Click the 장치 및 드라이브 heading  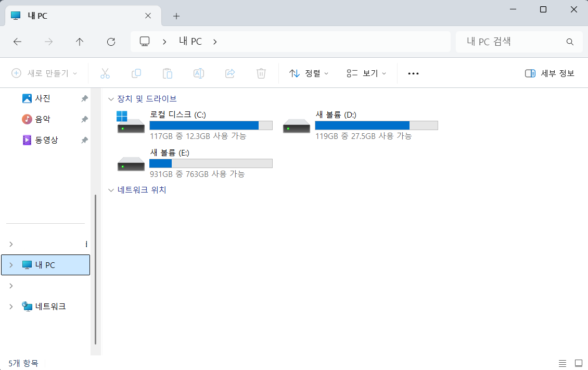[147, 98]
